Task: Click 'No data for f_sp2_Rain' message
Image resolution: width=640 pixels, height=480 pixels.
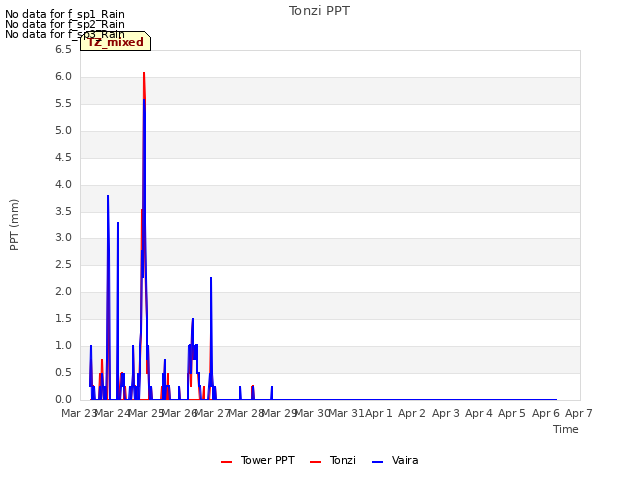Action: click(65, 24)
